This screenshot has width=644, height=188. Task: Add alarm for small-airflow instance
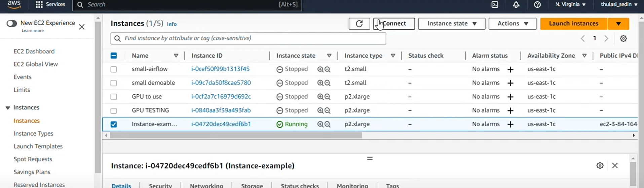(510, 69)
